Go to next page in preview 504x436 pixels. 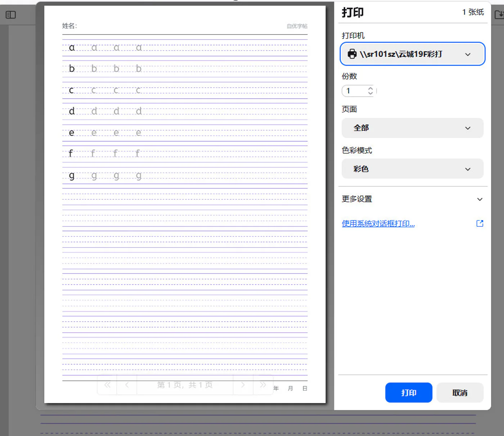click(243, 385)
